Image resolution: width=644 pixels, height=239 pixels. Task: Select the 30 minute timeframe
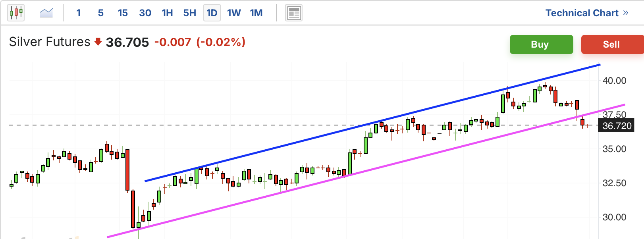pos(145,13)
